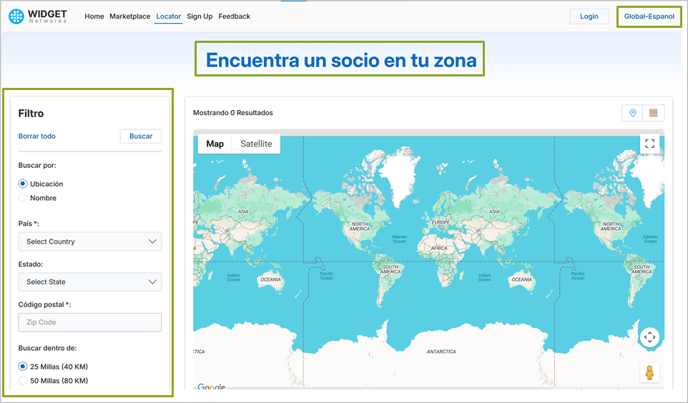
Task: Click the Google logo on map
Action: (x=211, y=387)
